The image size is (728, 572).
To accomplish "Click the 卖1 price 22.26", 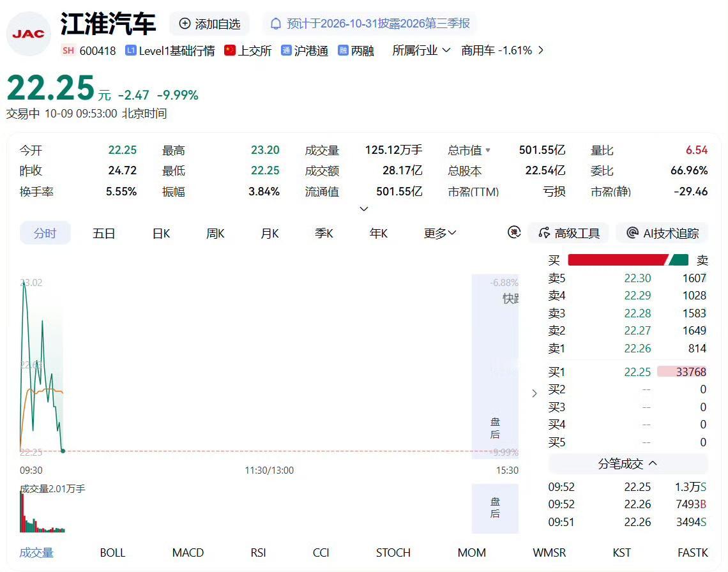I will click(x=637, y=348).
